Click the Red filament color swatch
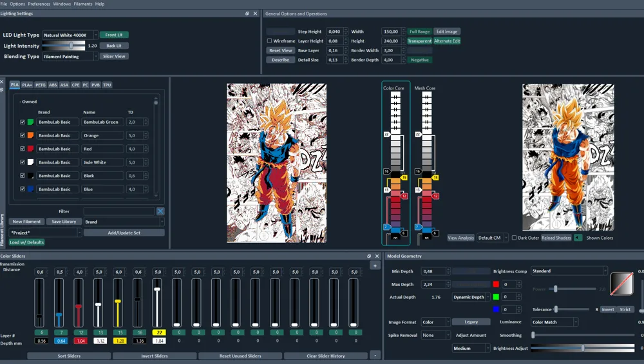644x364 pixels. 30,149
